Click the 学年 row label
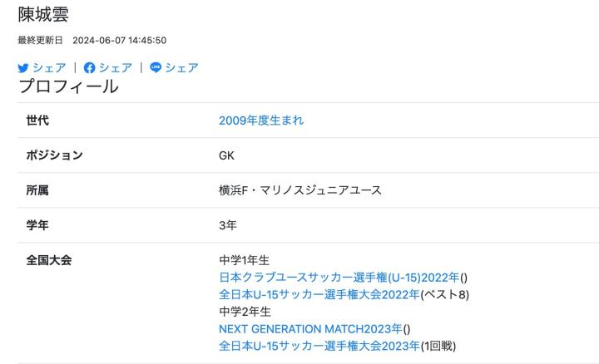This screenshot has height=364, width=599. [37, 225]
